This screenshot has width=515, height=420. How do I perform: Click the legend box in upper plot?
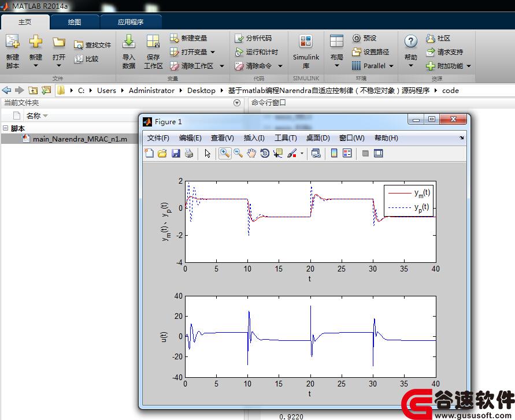click(x=409, y=200)
